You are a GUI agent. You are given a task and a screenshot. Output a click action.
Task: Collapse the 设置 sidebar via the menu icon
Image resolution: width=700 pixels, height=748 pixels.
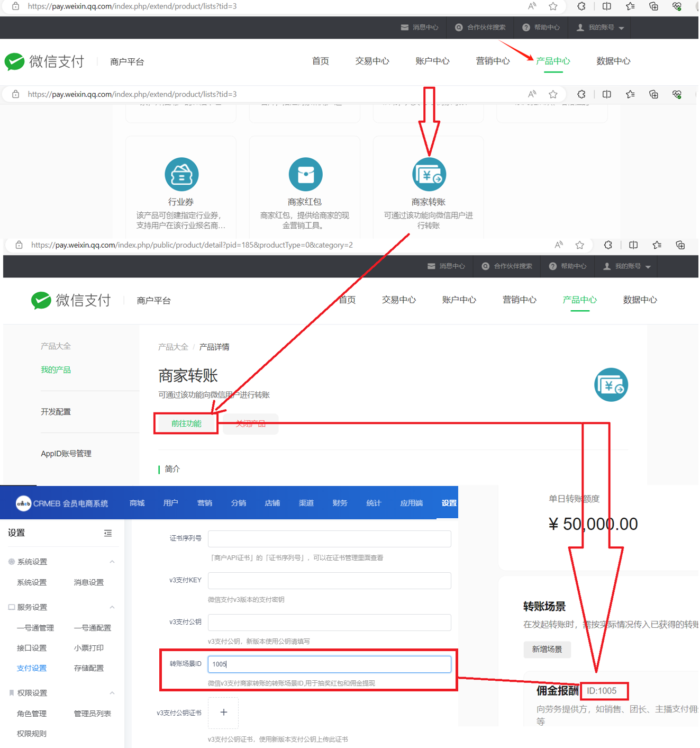point(108,533)
